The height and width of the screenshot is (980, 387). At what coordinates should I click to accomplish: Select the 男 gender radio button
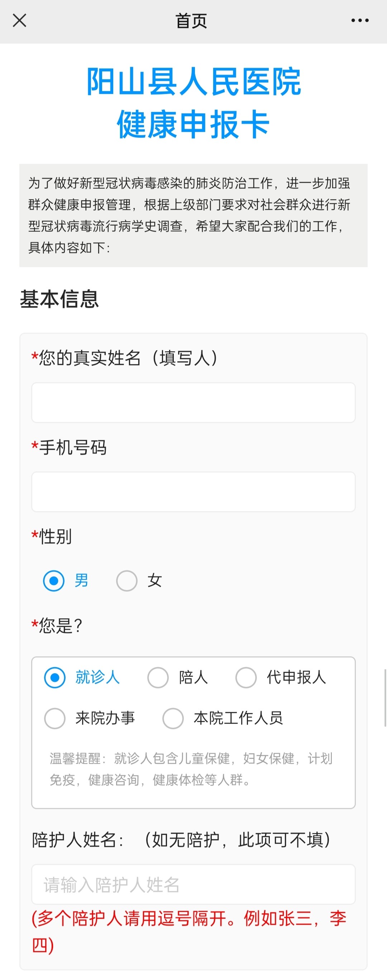54,581
